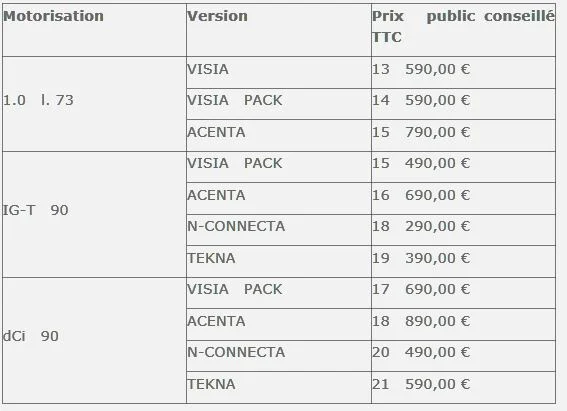
Task: Click the 18 890,00 € price cell
Action: click(x=464, y=325)
